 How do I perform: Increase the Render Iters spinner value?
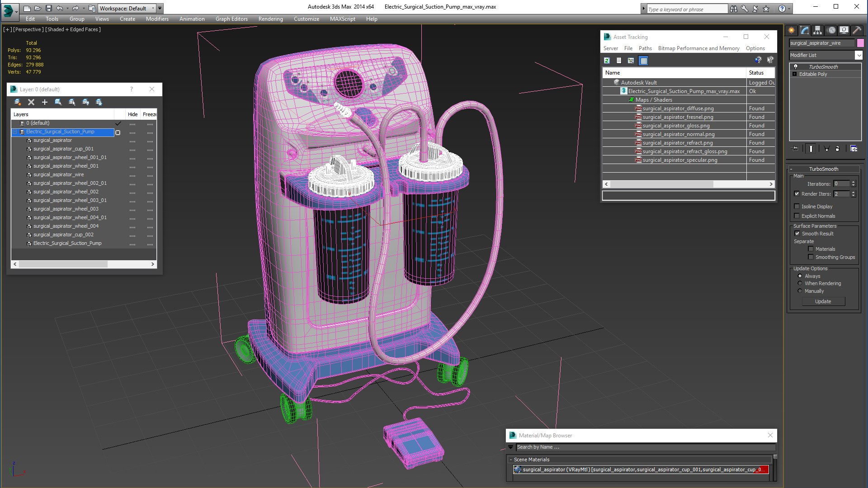853,192
